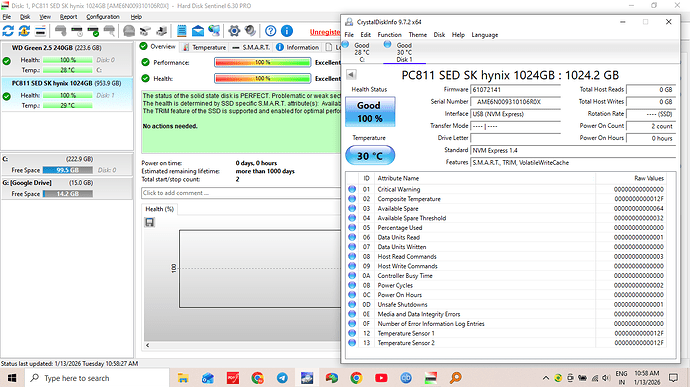This screenshot has width=690, height=387.
Task: Select the WD Green 2.5 240GB disk panel
Action: 67,59
